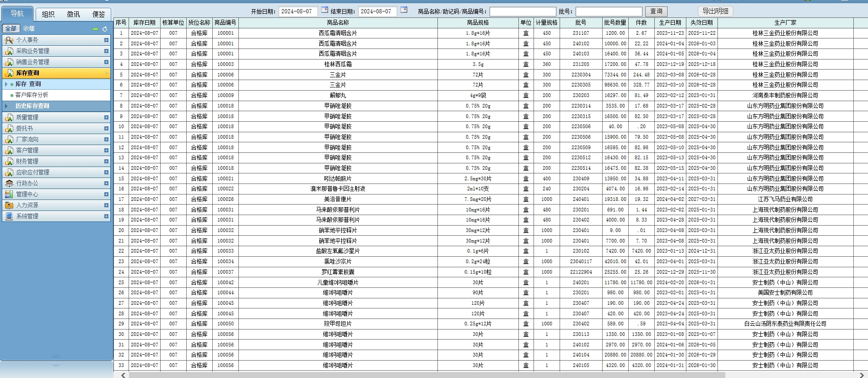This screenshot has width=868, height=378.
Task: Click the 销售业务管理 module icon
Action: click(9, 62)
